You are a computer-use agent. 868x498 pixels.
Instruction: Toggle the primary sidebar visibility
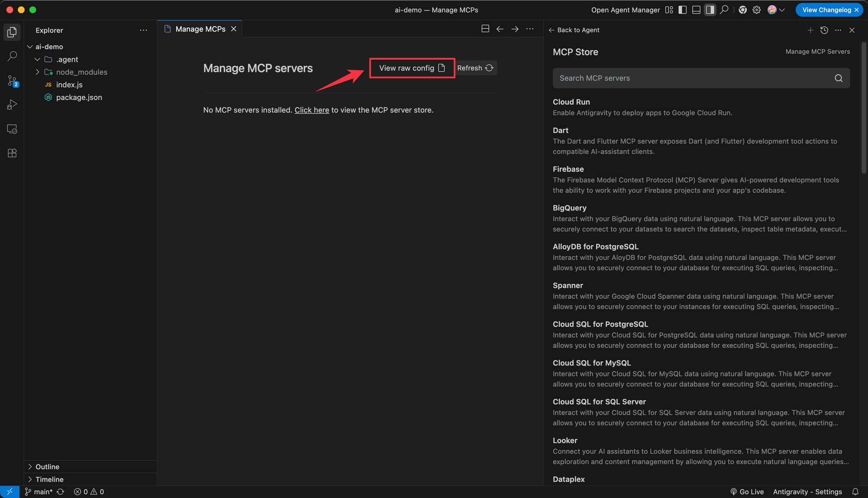(x=683, y=10)
